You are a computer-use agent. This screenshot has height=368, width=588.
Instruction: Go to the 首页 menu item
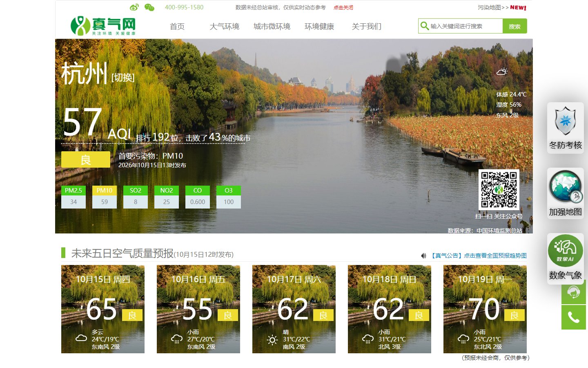pos(177,27)
